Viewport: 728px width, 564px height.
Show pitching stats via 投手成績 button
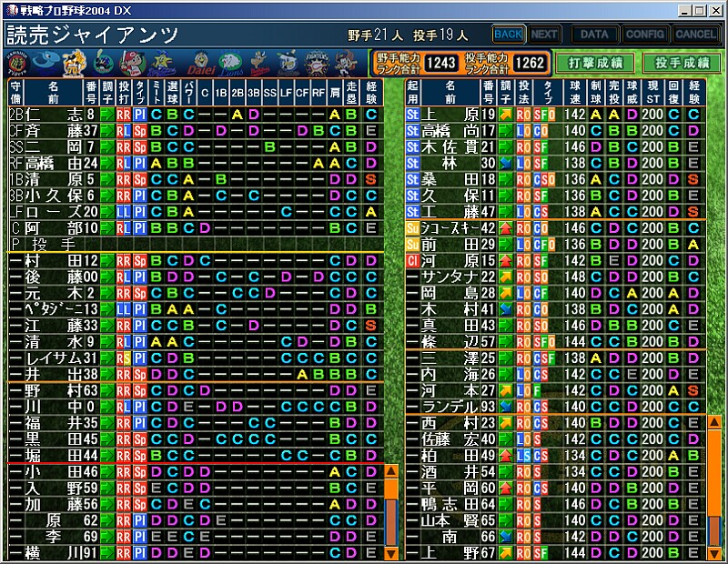tap(682, 63)
